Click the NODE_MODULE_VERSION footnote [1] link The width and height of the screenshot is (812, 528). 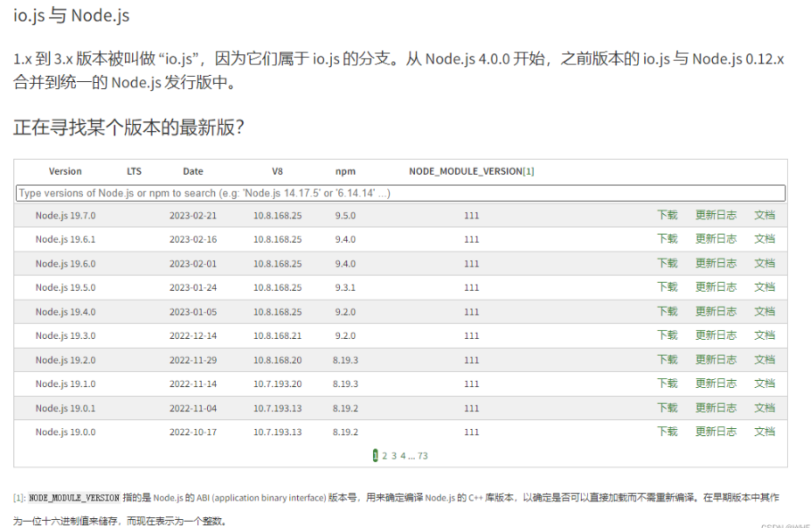(528, 171)
